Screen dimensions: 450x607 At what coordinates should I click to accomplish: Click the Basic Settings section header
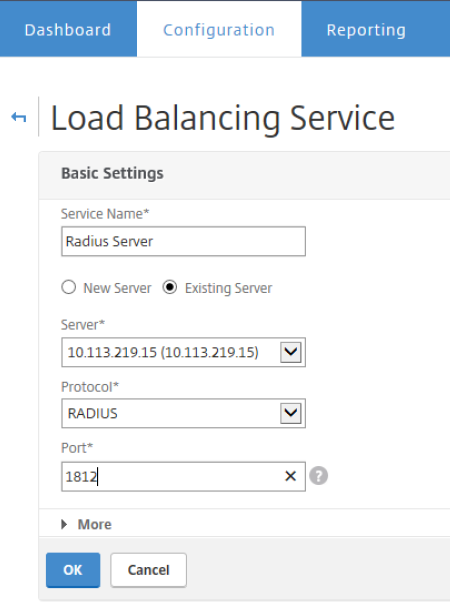(112, 173)
